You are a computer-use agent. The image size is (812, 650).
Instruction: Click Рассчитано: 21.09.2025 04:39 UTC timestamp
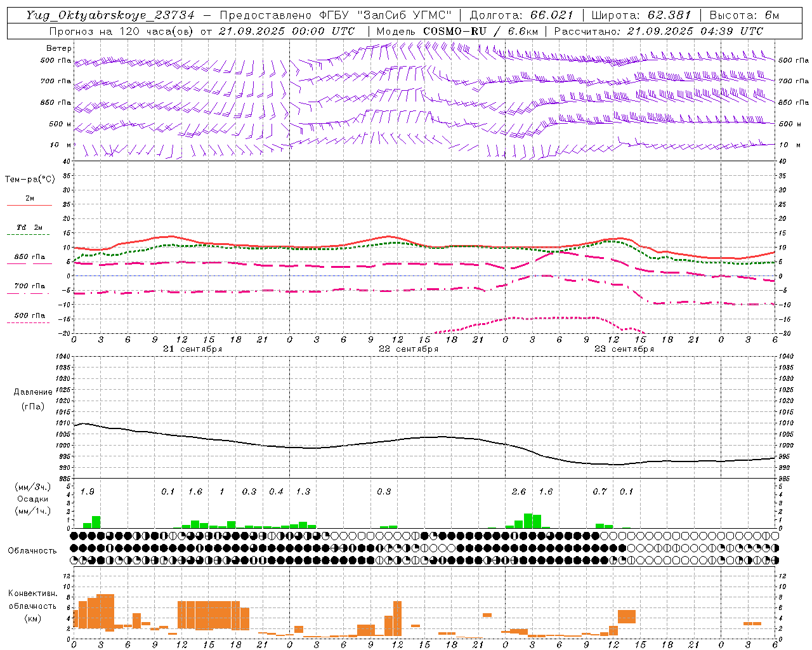tap(658, 31)
